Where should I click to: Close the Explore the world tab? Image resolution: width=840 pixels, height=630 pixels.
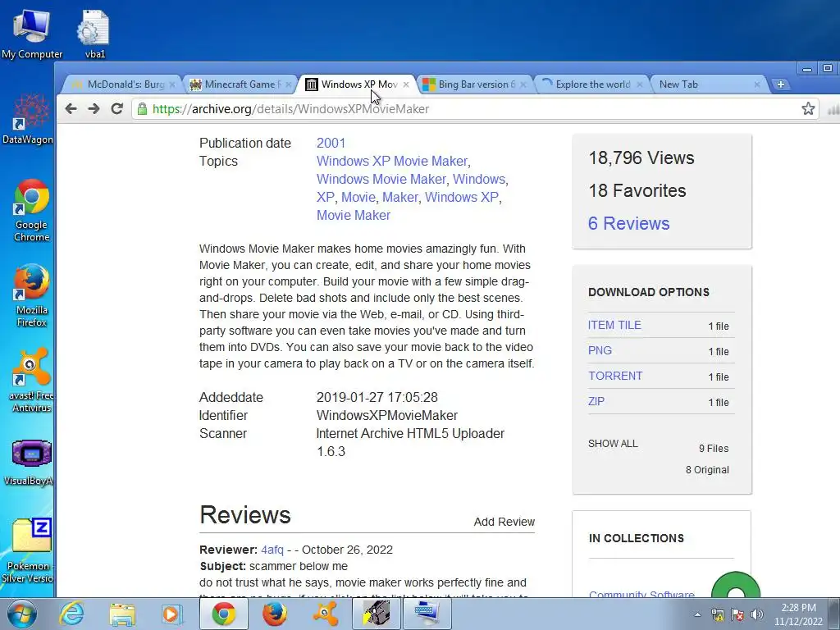tap(640, 84)
